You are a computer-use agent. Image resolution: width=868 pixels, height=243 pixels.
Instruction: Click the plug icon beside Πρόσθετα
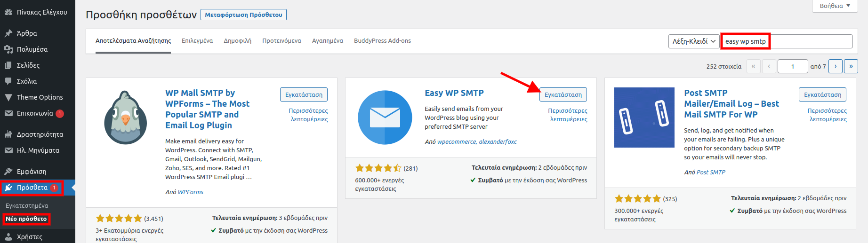(x=8, y=188)
